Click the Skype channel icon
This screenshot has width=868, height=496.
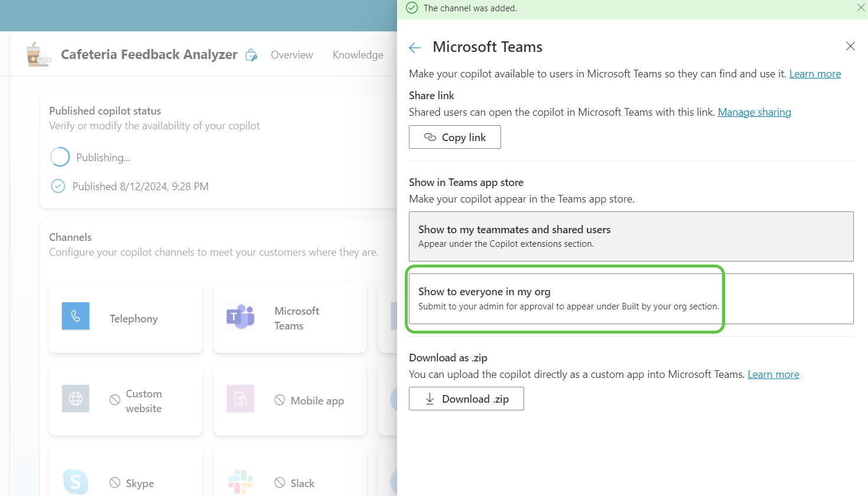coord(76,482)
